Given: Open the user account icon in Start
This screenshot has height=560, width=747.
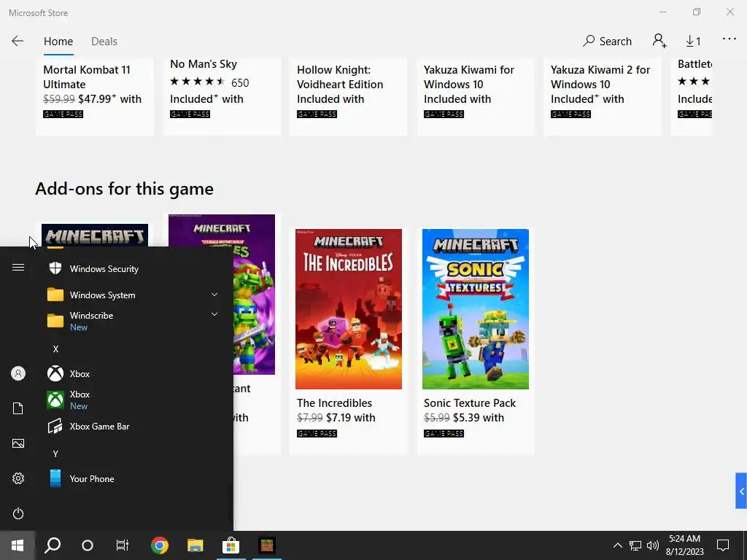Looking at the screenshot, I should [x=18, y=373].
